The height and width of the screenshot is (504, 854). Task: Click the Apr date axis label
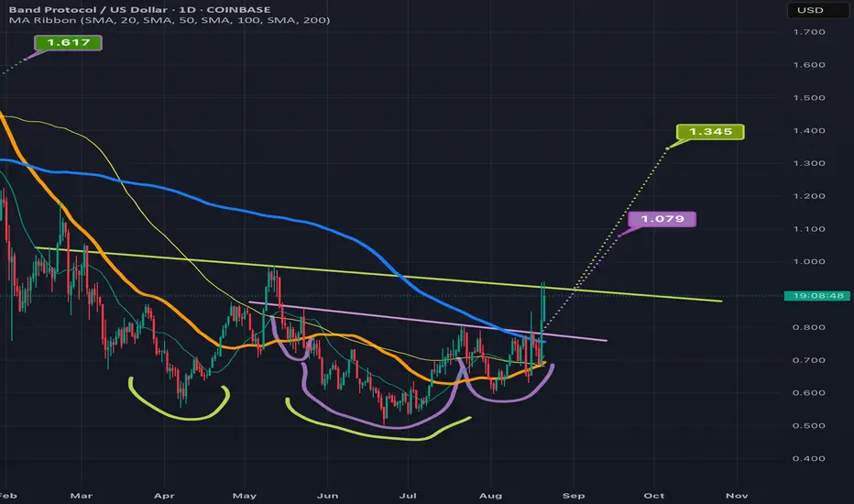pos(164,496)
